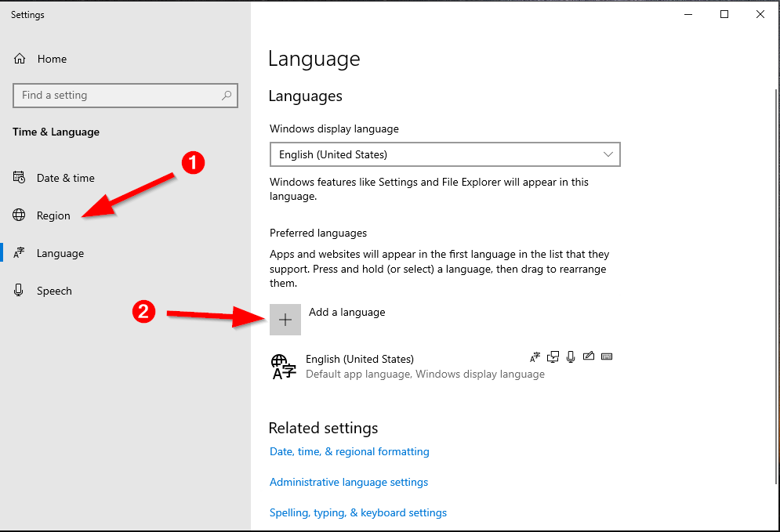Click the language globe icon beside English
Viewport: 780px width, 532px height.
[x=283, y=367]
